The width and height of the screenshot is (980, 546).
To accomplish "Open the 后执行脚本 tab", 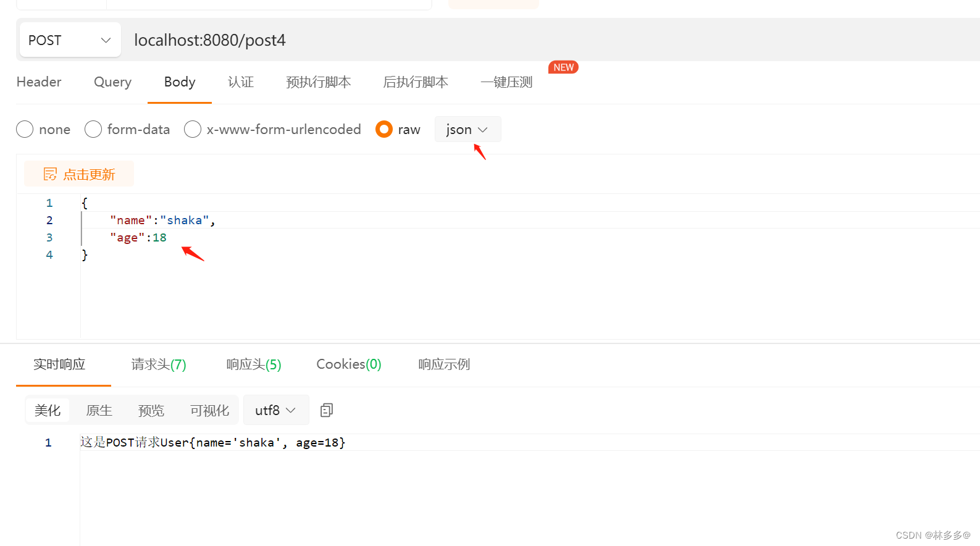I will [x=416, y=82].
